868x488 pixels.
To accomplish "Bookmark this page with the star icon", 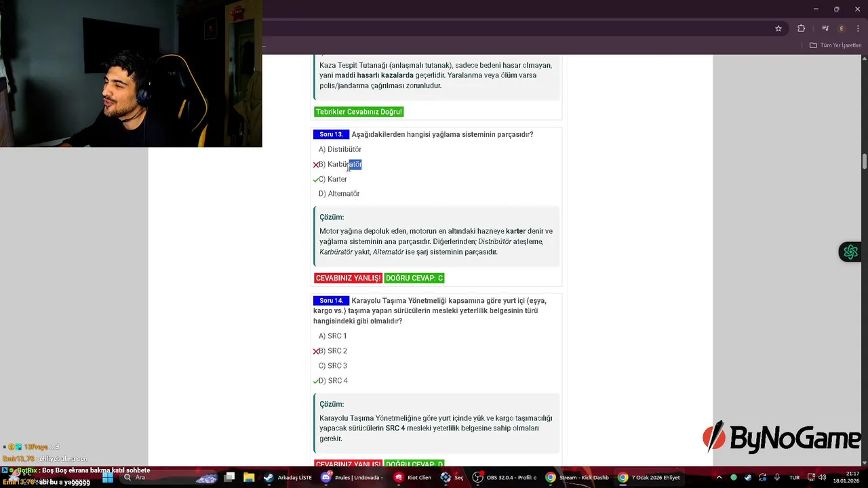I will coord(778,28).
